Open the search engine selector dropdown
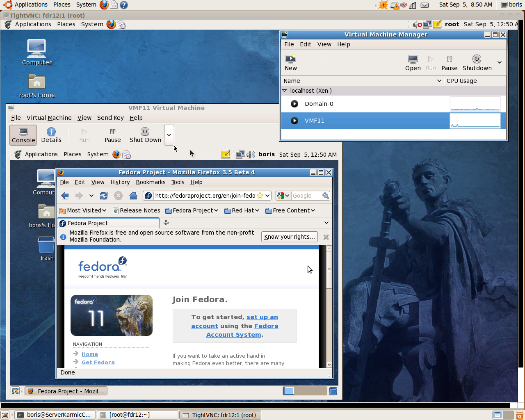Viewport: 525px width, 420px height. (283, 196)
